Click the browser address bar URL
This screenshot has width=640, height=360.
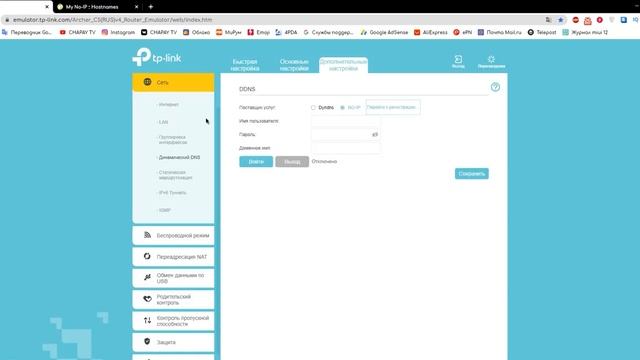click(x=112, y=20)
